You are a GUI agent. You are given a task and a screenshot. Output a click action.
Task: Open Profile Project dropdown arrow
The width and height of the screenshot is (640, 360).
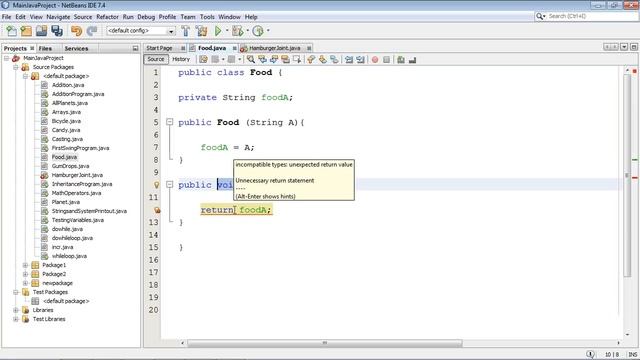click(x=268, y=31)
